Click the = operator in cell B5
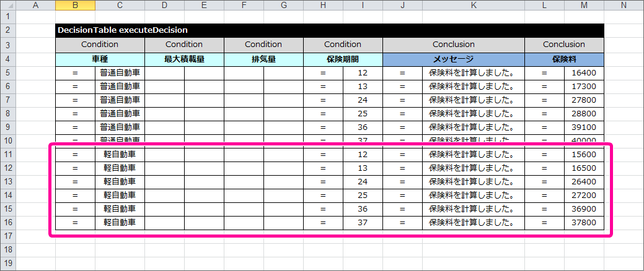 (76, 73)
